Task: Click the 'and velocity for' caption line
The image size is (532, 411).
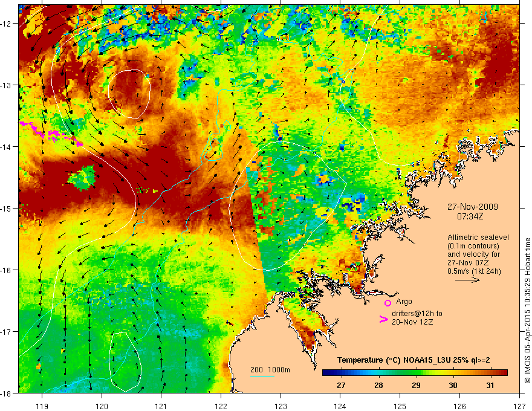Action: (x=473, y=254)
